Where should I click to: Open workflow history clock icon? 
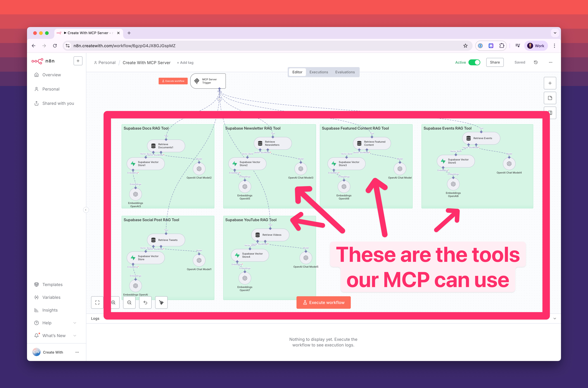click(x=536, y=62)
